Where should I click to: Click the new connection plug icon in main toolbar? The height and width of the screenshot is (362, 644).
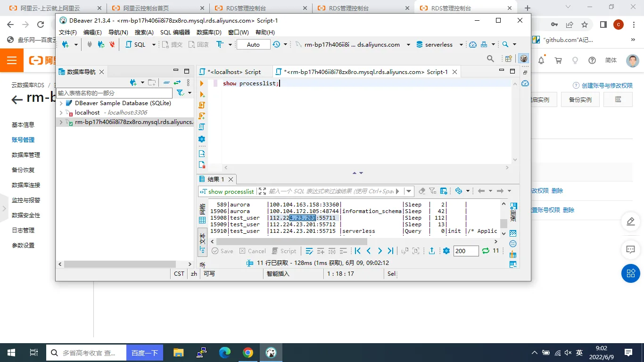click(x=65, y=44)
